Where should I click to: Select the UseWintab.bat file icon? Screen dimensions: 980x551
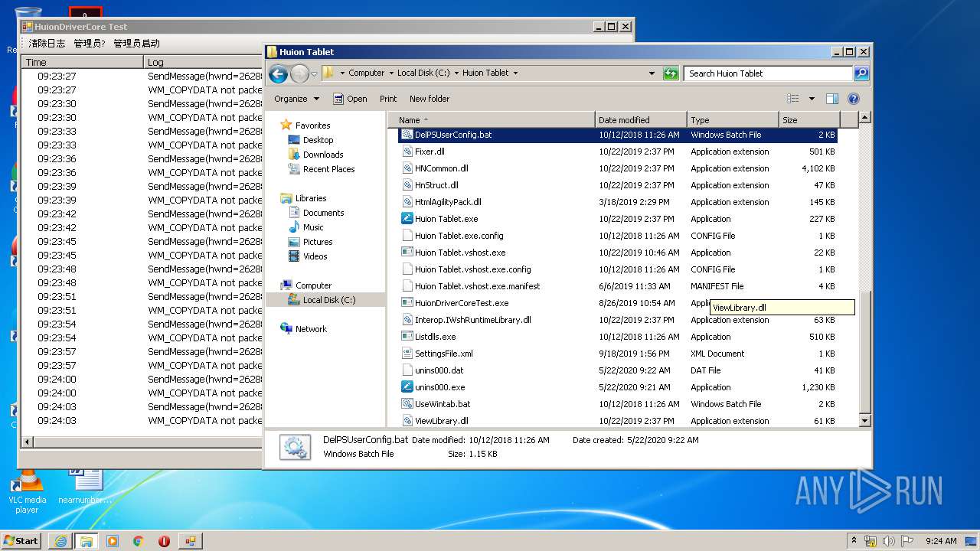coord(407,404)
